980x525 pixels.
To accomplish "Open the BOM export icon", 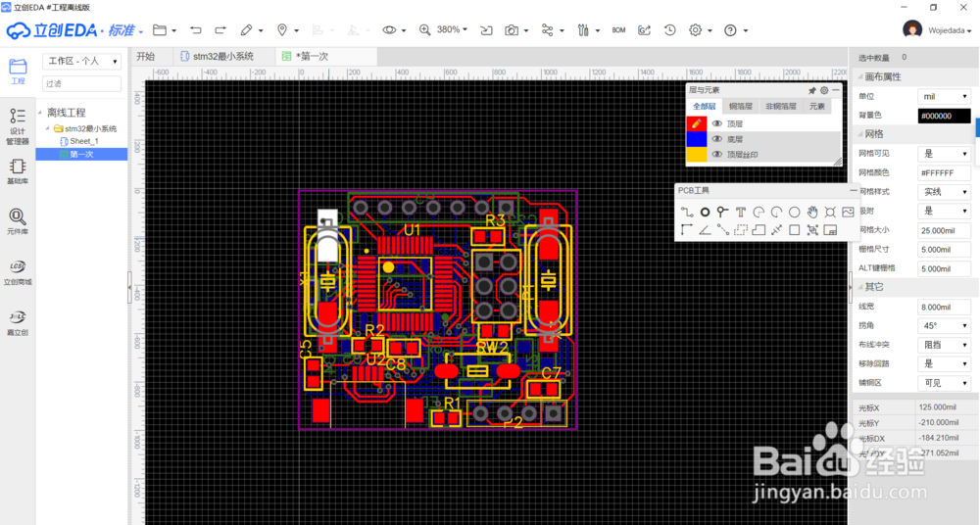I will (x=618, y=30).
